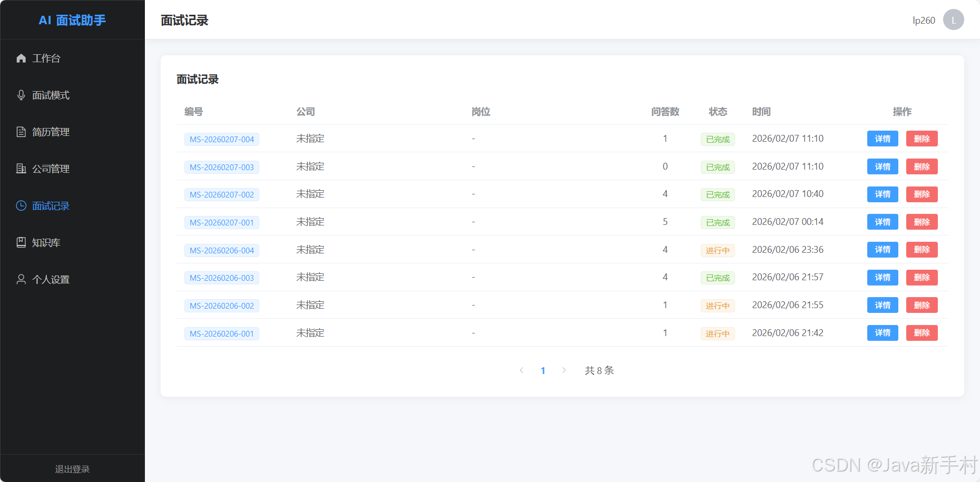View 详情 for MS-20260207-001
Image resolution: width=980 pixels, height=482 pixels.
(883, 222)
